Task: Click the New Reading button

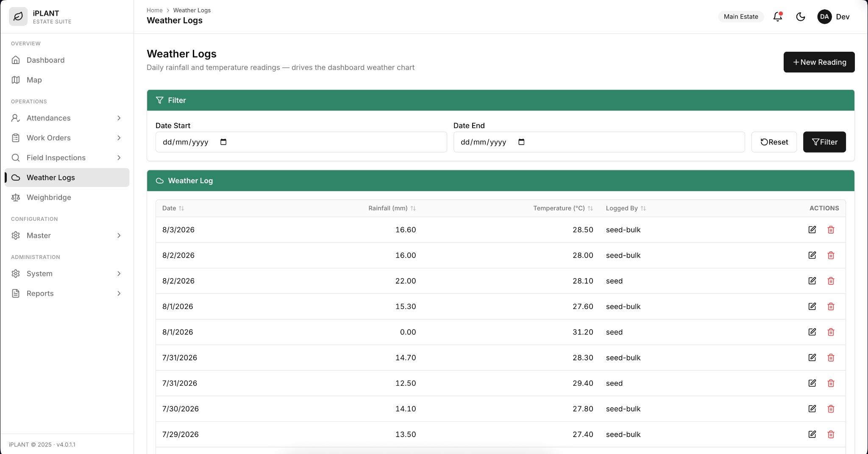Action: tap(819, 62)
